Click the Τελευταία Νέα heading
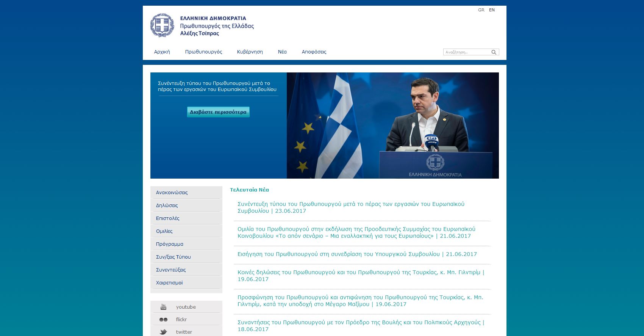The width and height of the screenshot is (644, 336). 249,190
